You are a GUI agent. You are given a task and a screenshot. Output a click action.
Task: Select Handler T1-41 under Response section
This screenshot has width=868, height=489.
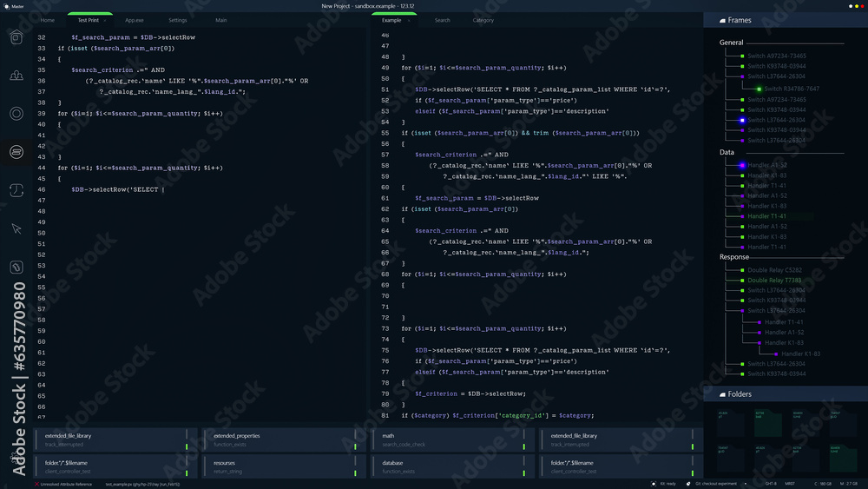click(x=784, y=322)
